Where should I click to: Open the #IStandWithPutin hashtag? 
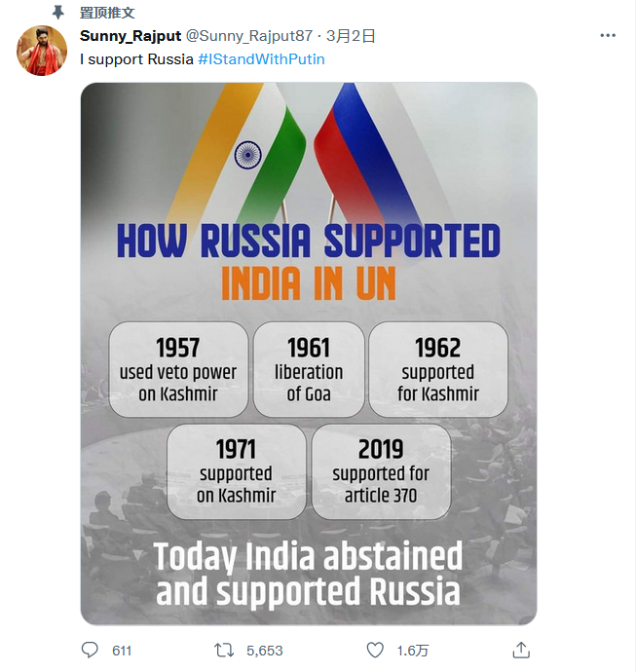coord(261,58)
